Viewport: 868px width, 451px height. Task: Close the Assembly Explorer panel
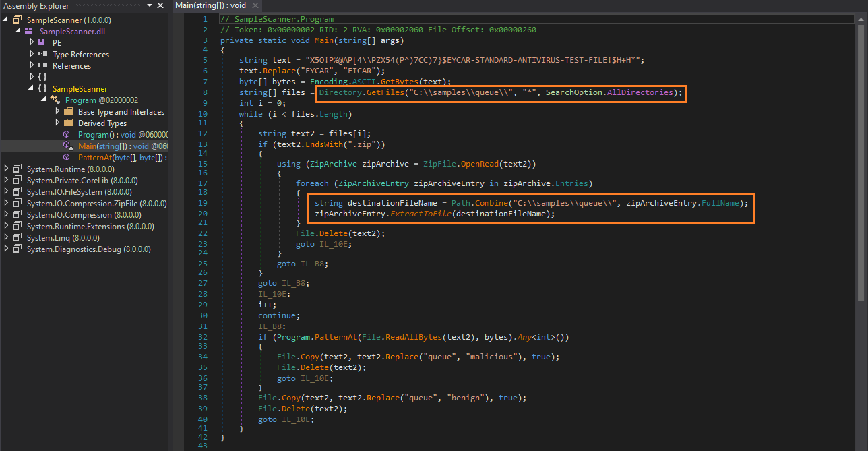click(x=160, y=5)
